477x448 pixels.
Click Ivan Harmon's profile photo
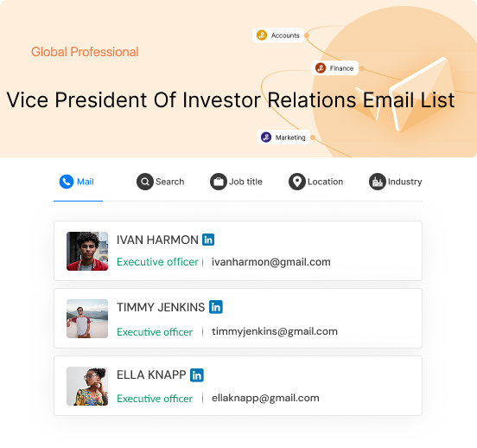(x=87, y=252)
